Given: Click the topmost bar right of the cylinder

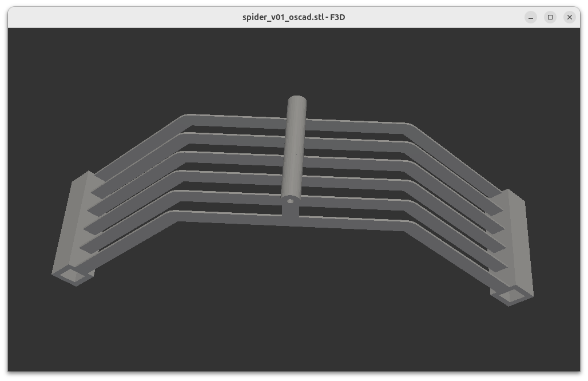Looking at the screenshot, I should [355, 122].
